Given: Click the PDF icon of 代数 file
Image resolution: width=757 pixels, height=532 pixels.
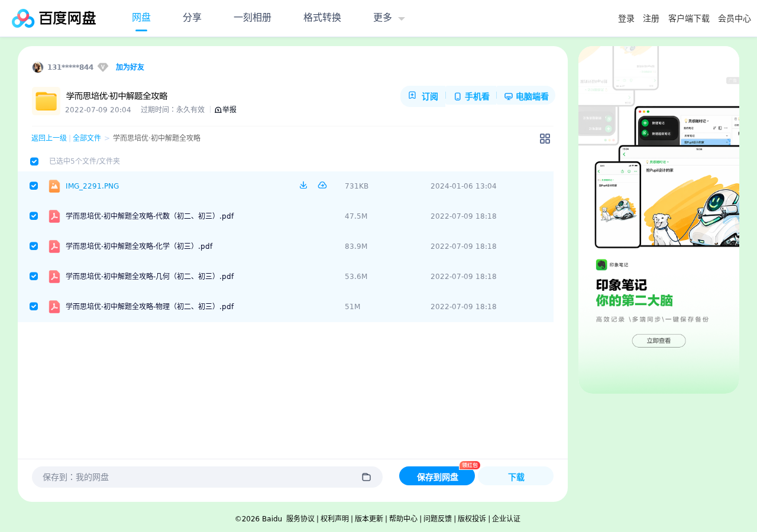Looking at the screenshot, I should coord(54,216).
